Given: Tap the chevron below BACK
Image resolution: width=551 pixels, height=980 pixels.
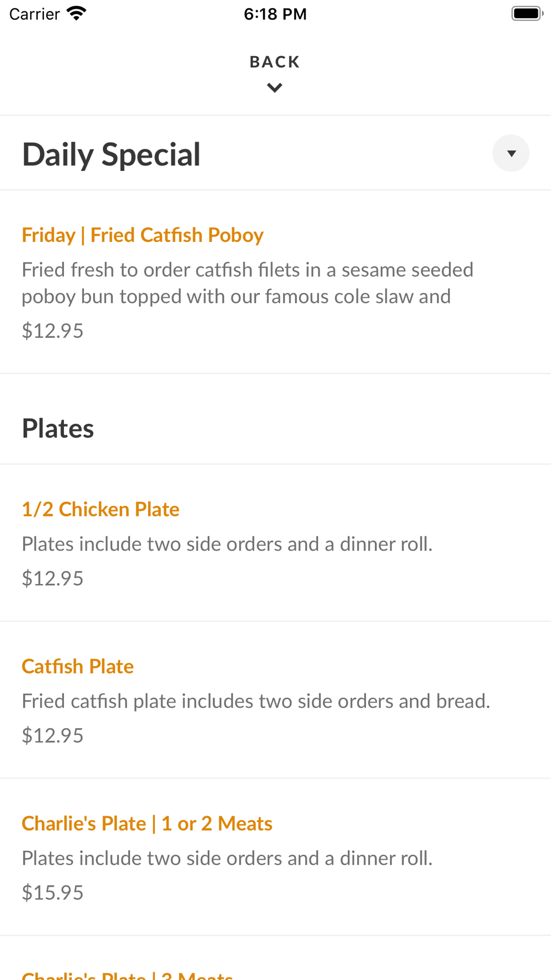Looking at the screenshot, I should click(x=274, y=88).
